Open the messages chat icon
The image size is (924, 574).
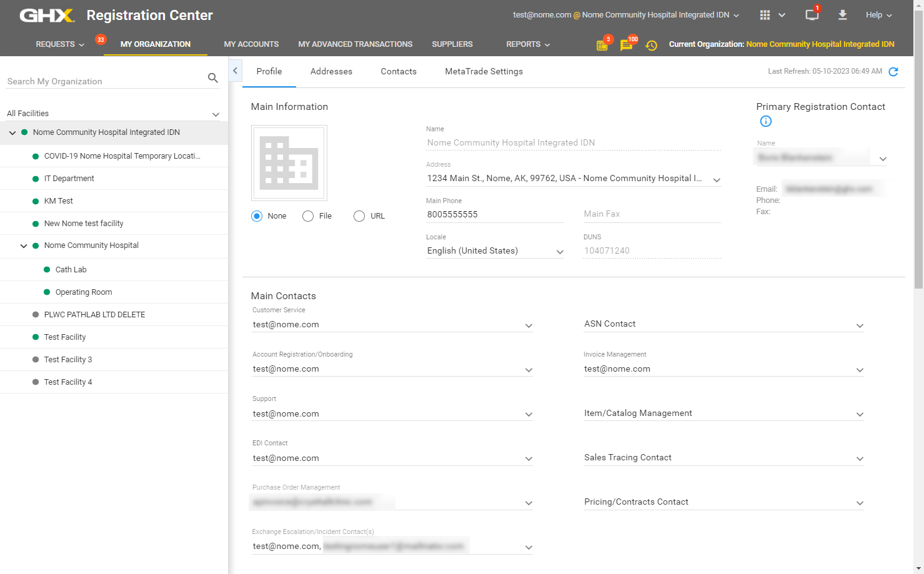click(x=626, y=45)
